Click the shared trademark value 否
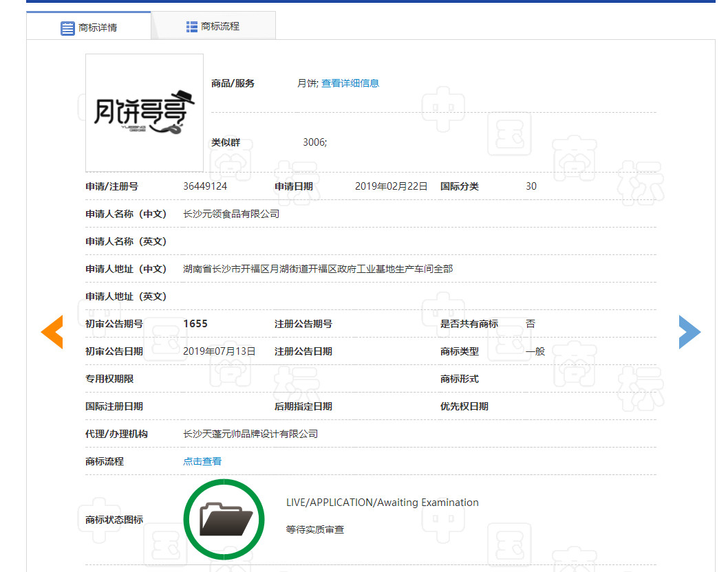728x572 pixels. click(531, 324)
